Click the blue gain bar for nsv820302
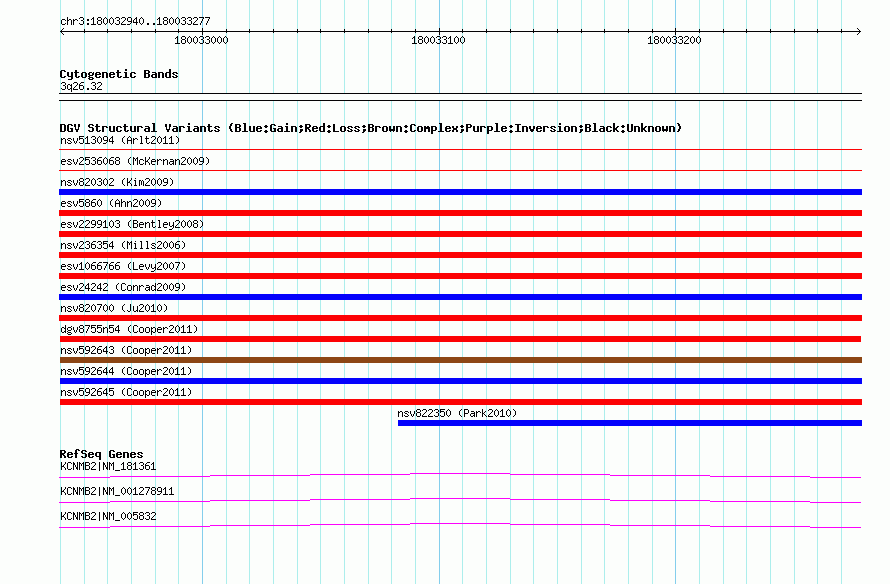This screenshot has width=890, height=584. click(460, 192)
